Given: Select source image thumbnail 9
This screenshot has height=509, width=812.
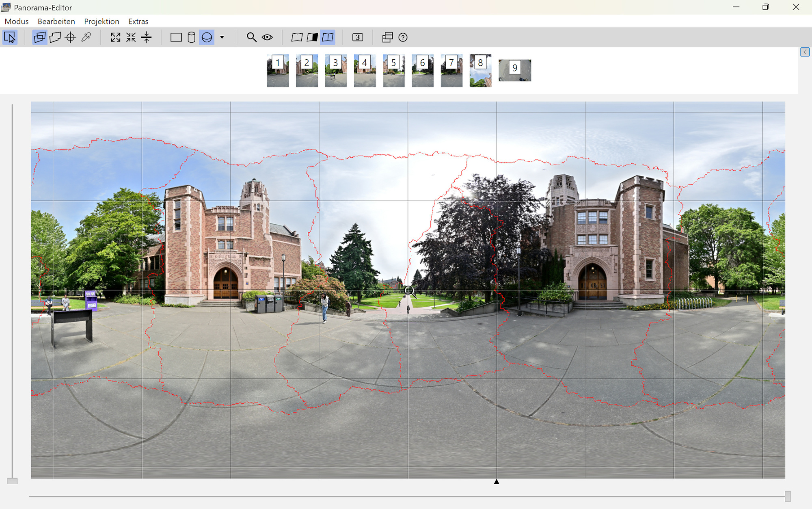Looking at the screenshot, I should click(x=514, y=70).
